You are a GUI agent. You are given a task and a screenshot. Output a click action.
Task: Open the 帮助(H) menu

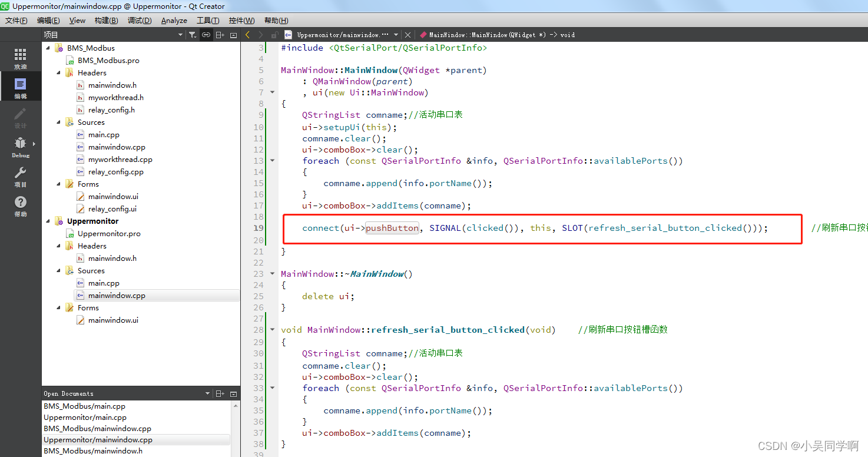[276, 20]
